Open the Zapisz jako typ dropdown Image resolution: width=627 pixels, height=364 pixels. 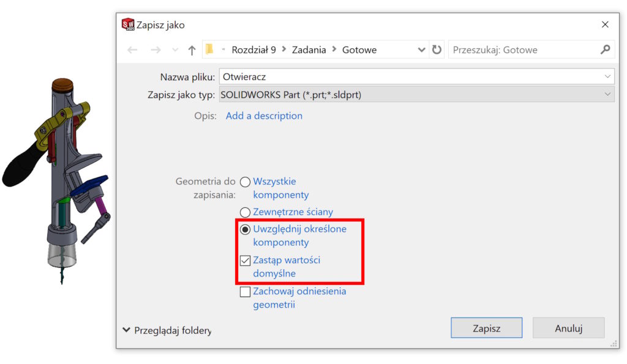click(607, 95)
